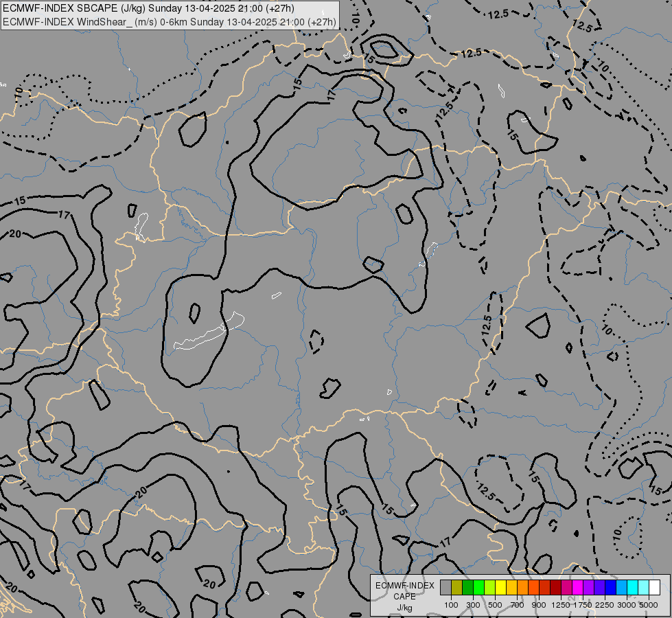Click the CAPE label in the legend box
This screenshot has height=618, width=672.
404,597
